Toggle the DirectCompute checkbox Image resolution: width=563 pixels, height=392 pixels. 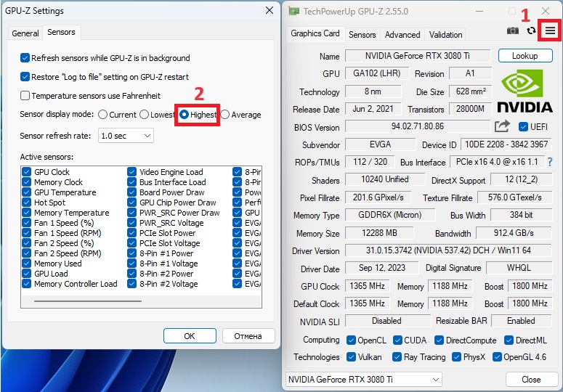coord(439,340)
